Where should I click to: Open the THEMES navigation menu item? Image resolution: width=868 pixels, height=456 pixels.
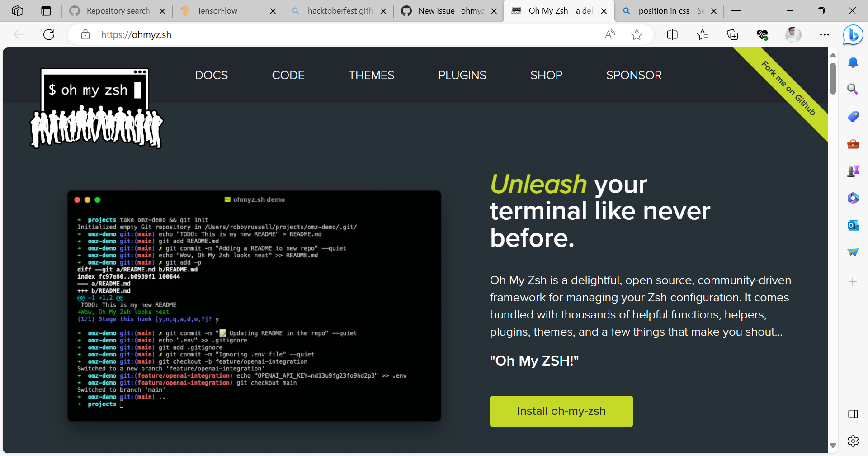click(x=372, y=75)
